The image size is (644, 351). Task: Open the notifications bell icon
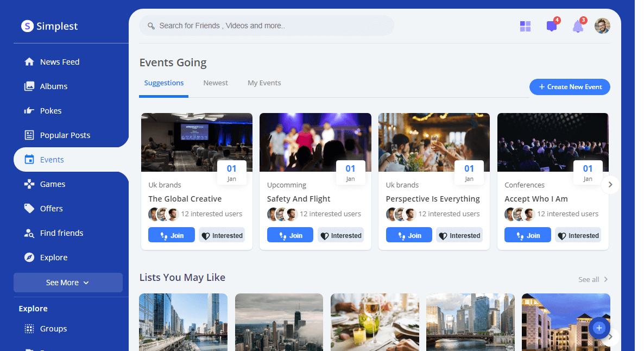(578, 27)
